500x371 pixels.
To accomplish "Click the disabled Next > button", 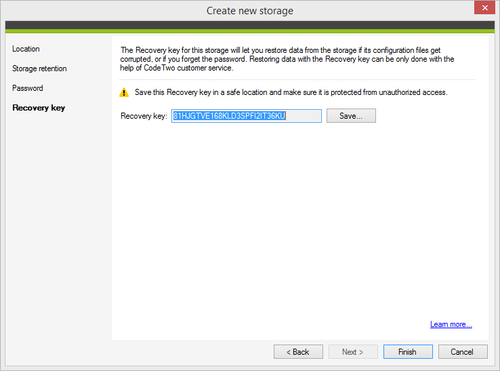I will click(x=353, y=352).
